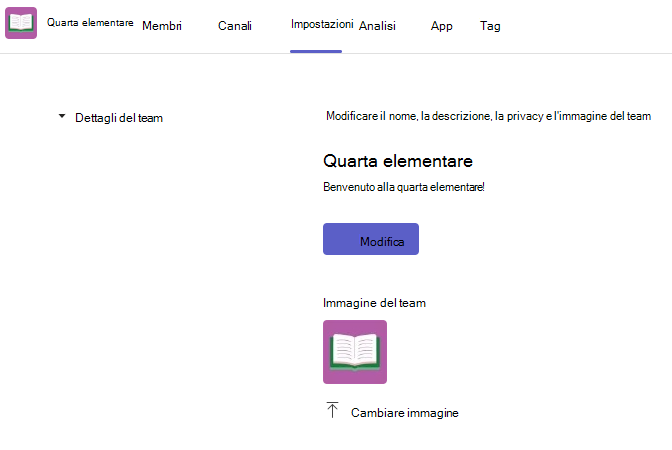Click the large Quarta elementare heading
Viewport: 672px width, 450px height.
(398, 161)
